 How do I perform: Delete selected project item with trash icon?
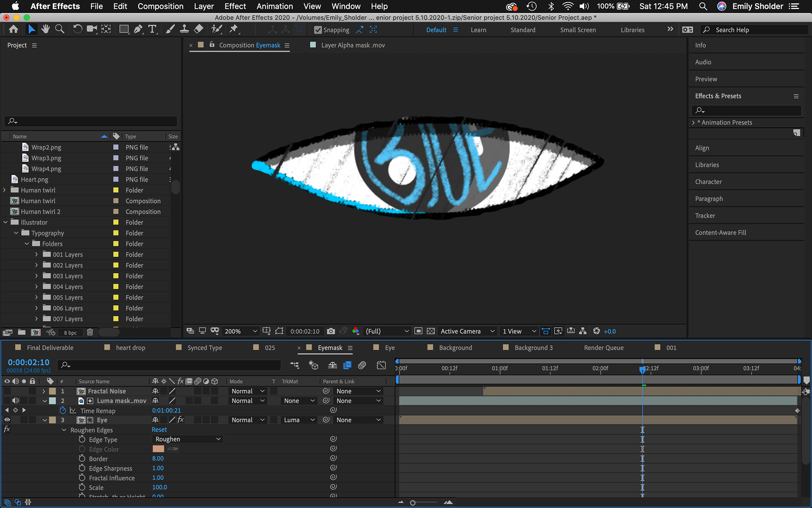pos(90,332)
